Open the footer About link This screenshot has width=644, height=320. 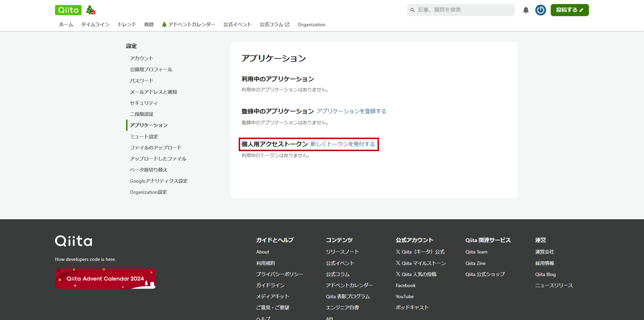(263, 252)
